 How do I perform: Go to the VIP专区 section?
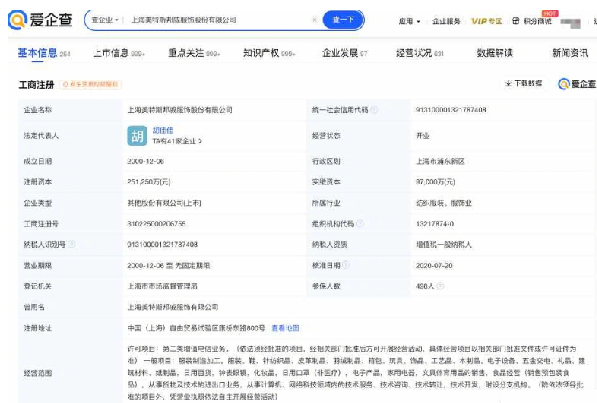coord(486,21)
